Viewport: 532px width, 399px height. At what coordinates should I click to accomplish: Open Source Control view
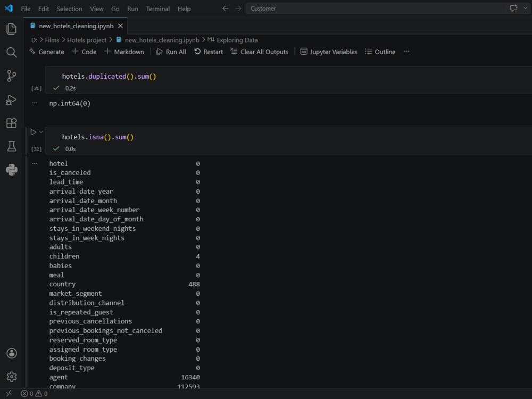(12, 76)
